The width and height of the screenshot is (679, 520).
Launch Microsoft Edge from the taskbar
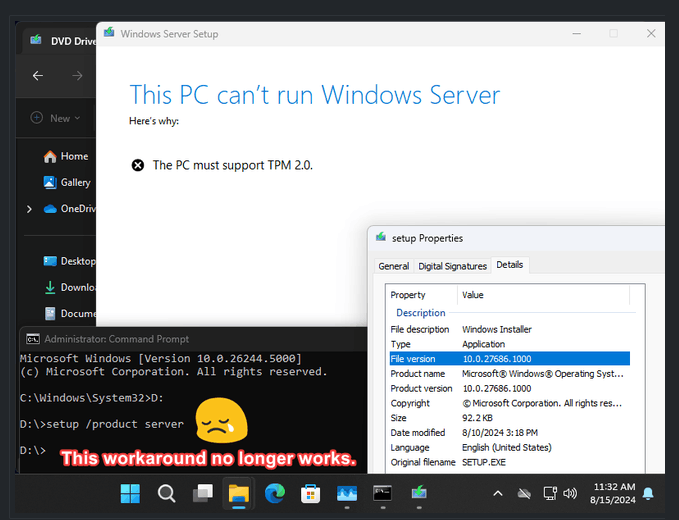pos(274,493)
